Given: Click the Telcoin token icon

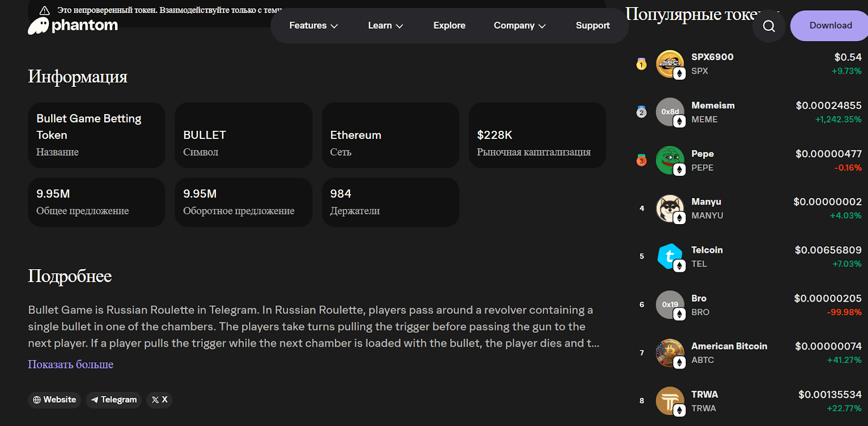Looking at the screenshot, I should 669,257.
